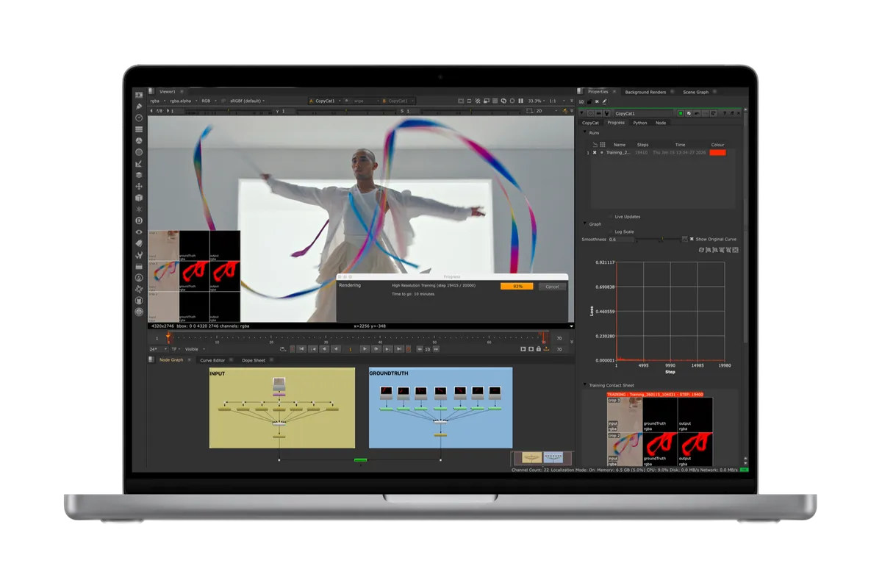Viewport: 882px width, 588px height.
Task: Open the rgba channel layer dropdown
Action: click(157, 101)
